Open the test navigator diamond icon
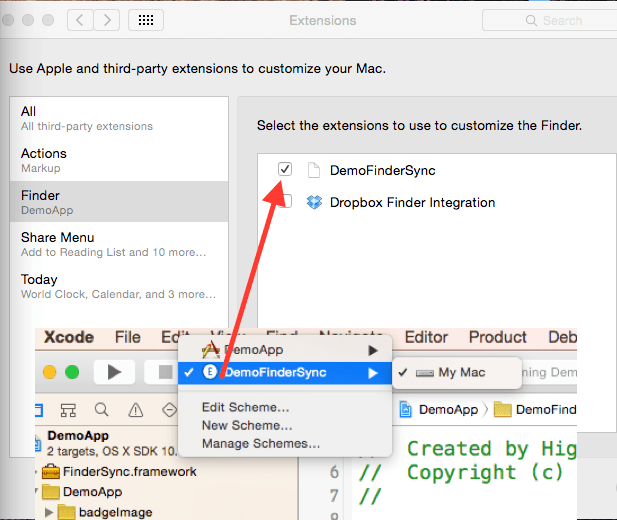Screen dimensions: 617x520 (x=170, y=410)
